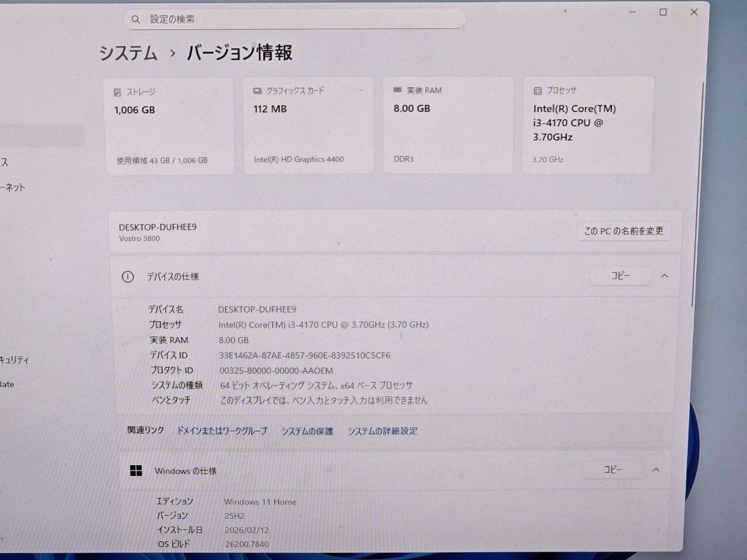This screenshot has width=747, height=560.
Task: Collapse the デバイスの仕様 section chevron
Action: pyautogui.click(x=664, y=276)
